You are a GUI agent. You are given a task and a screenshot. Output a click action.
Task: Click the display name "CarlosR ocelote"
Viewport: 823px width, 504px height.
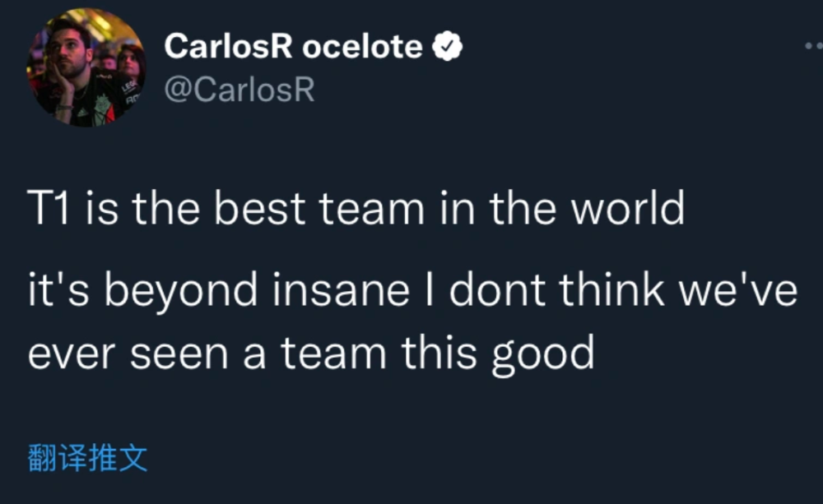point(293,48)
